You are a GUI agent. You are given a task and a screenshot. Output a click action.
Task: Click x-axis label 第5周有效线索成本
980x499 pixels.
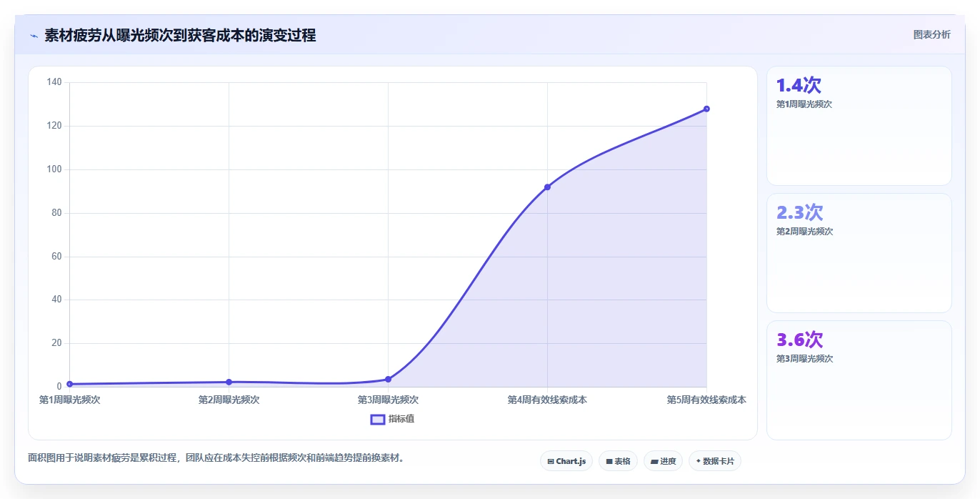coord(706,400)
